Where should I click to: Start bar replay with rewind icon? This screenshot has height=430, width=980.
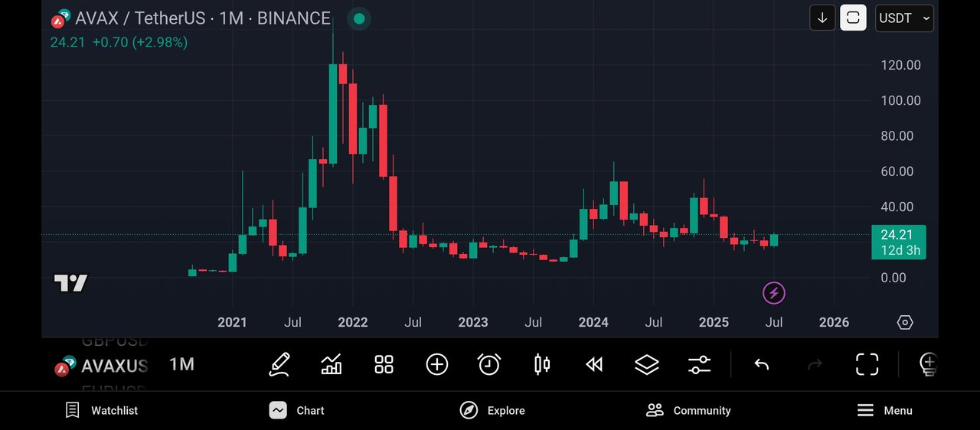tap(594, 365)
